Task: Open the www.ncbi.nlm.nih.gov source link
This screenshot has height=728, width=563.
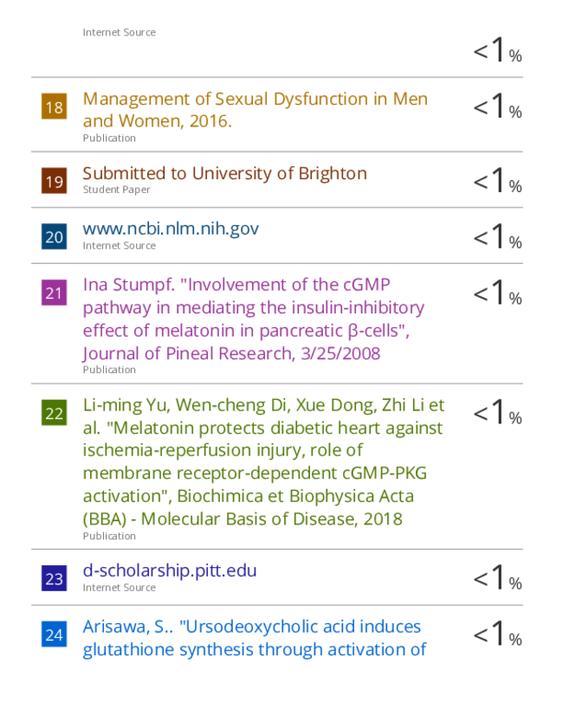Action: tap(171, 229)
